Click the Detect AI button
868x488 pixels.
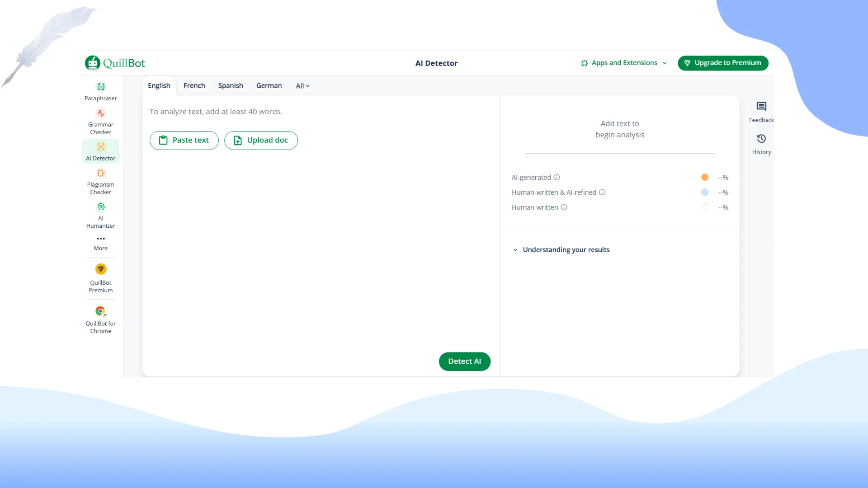[464, 361]
